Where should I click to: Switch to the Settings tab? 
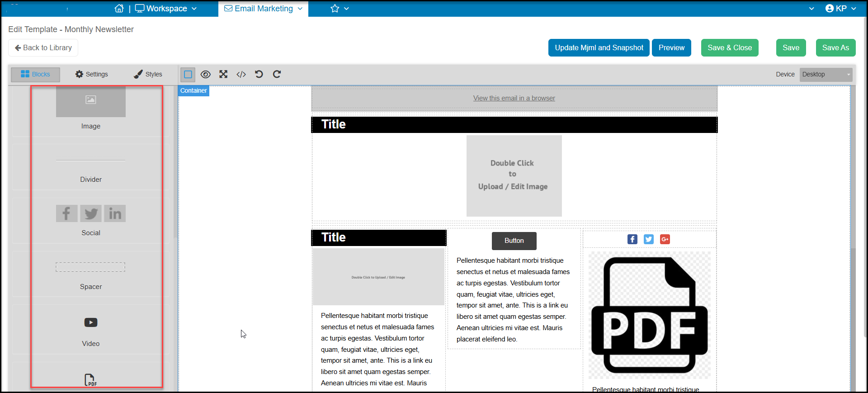[x=92, y=74]
